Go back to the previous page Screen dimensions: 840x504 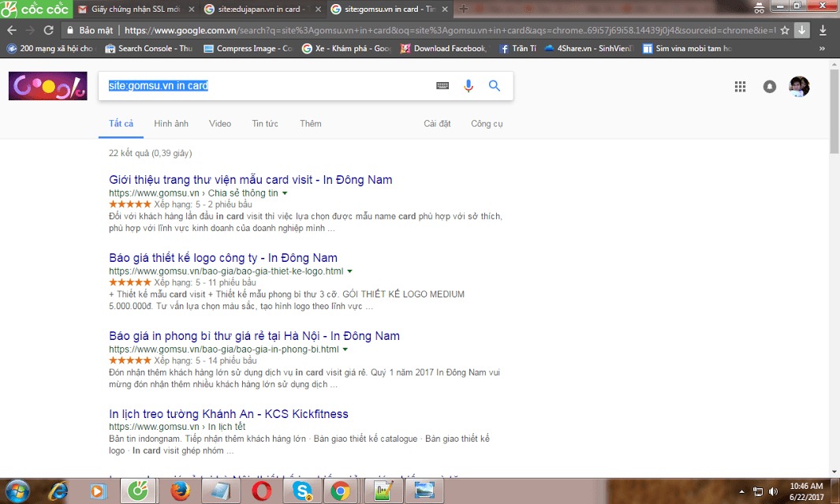coord(12,31)
